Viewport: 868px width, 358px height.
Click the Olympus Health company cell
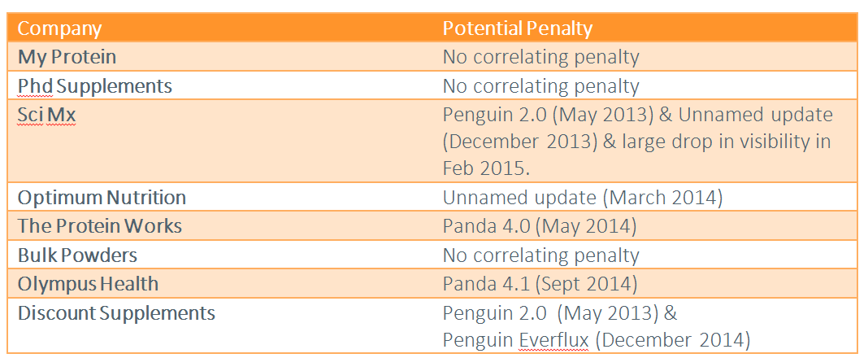coord(222,284)
